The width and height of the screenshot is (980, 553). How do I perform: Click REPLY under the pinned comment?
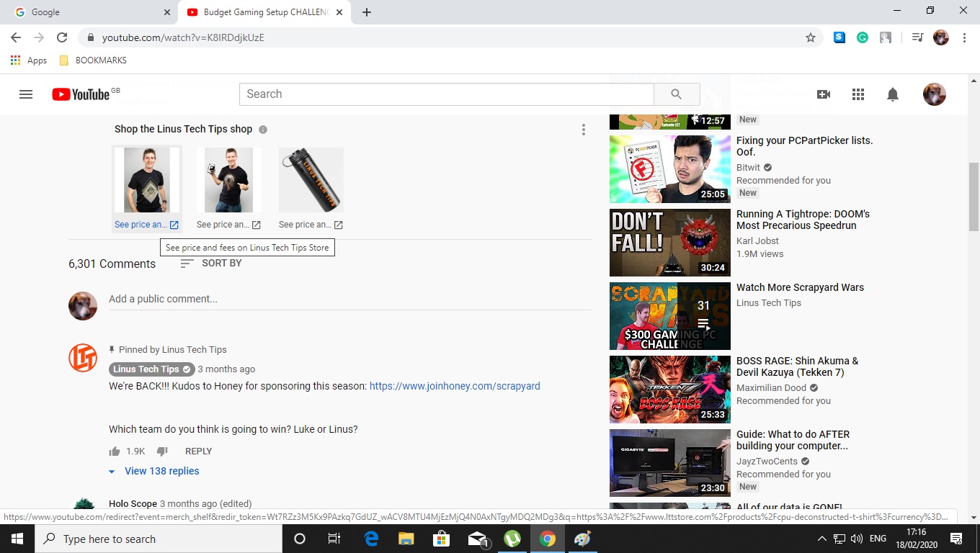click(198, 451)
